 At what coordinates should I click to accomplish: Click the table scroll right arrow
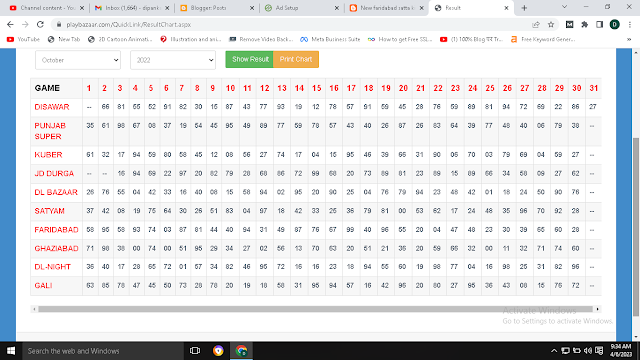pyautogui.click(x=598, y=309)
